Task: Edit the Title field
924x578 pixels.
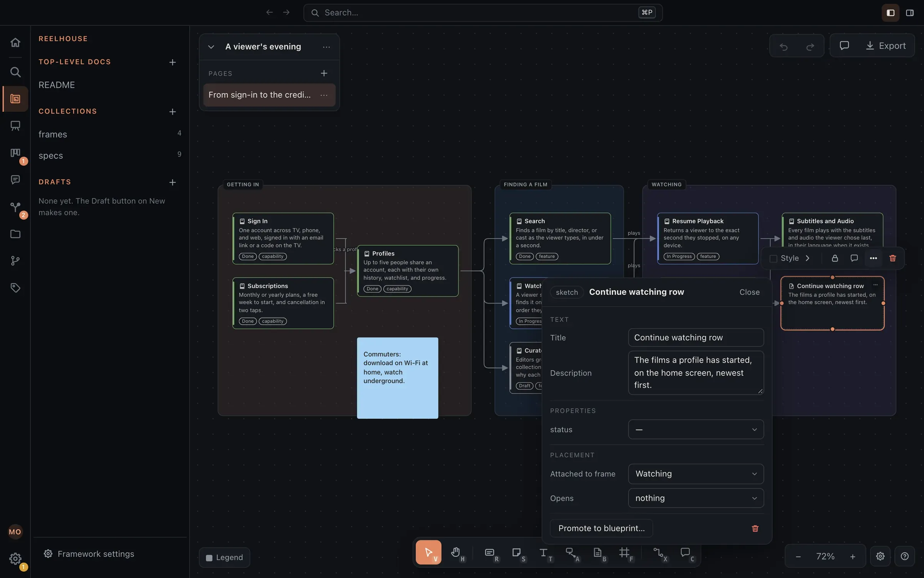Action: pos(696,338)
